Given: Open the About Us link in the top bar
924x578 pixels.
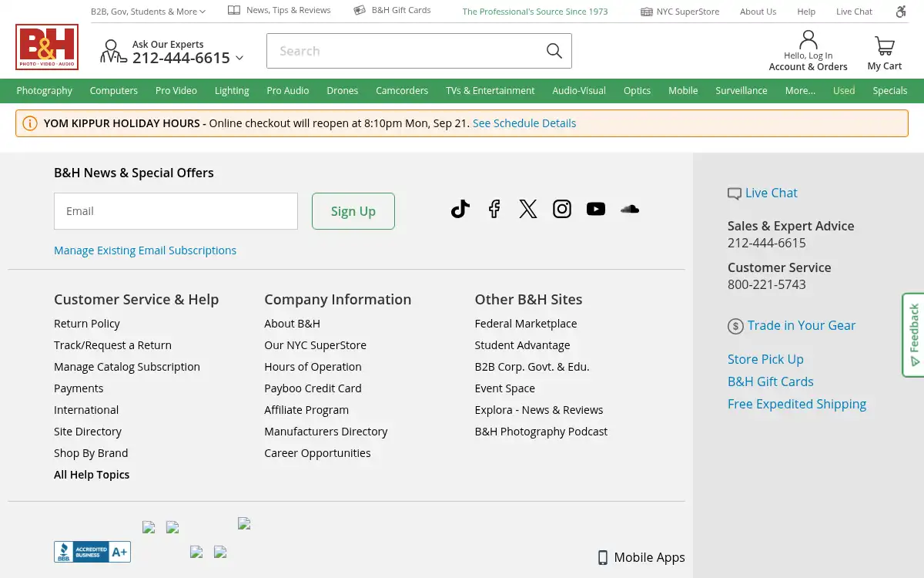Looking at the screenshot, I should tap(758, 12).
